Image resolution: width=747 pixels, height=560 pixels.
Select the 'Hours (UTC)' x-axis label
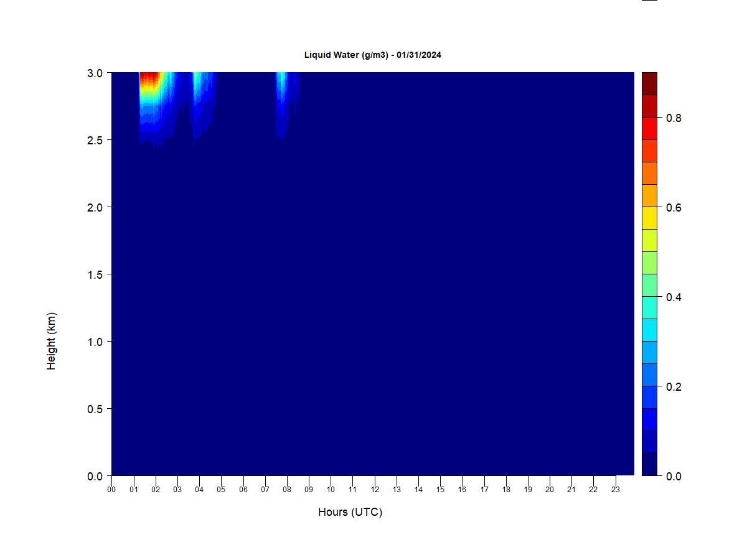pos(350,512)
